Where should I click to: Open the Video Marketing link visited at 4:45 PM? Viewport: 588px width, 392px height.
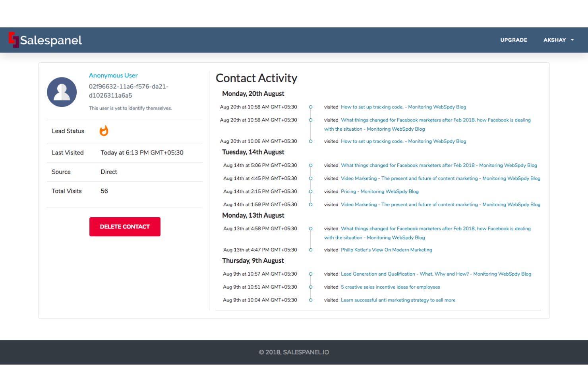[x=441, y=178]
